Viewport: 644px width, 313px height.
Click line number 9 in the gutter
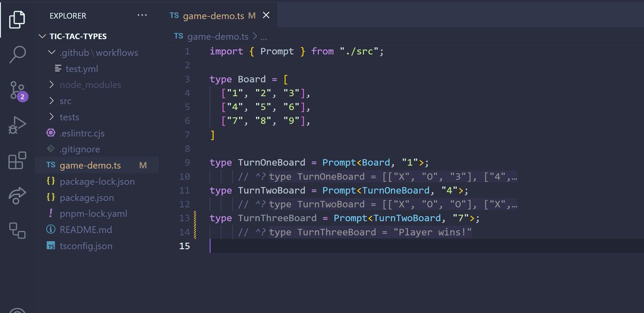coord(187,162)
